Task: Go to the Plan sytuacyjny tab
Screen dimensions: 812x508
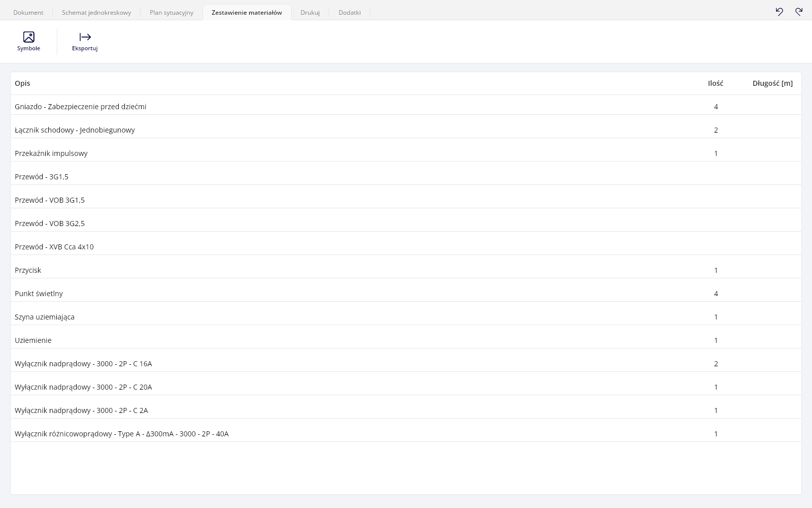Action: pos(172,12)
